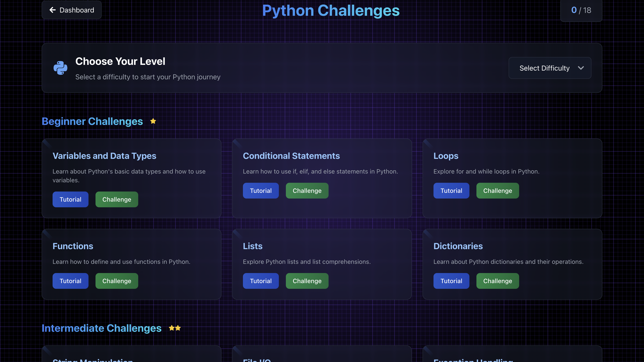Click the 0 / 18 progress counter
The height and width of the screenshot is (362, 644).
point(581,10)
